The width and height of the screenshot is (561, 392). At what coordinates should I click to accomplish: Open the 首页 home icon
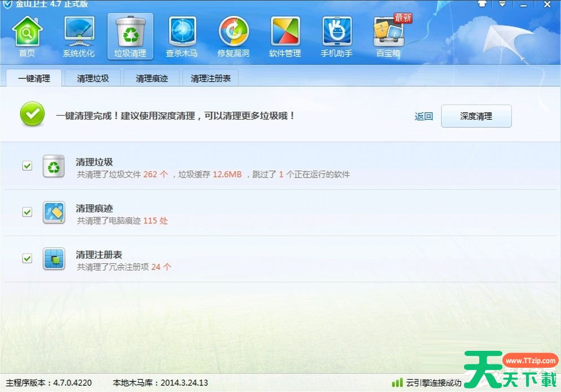[x=27, y=37]
